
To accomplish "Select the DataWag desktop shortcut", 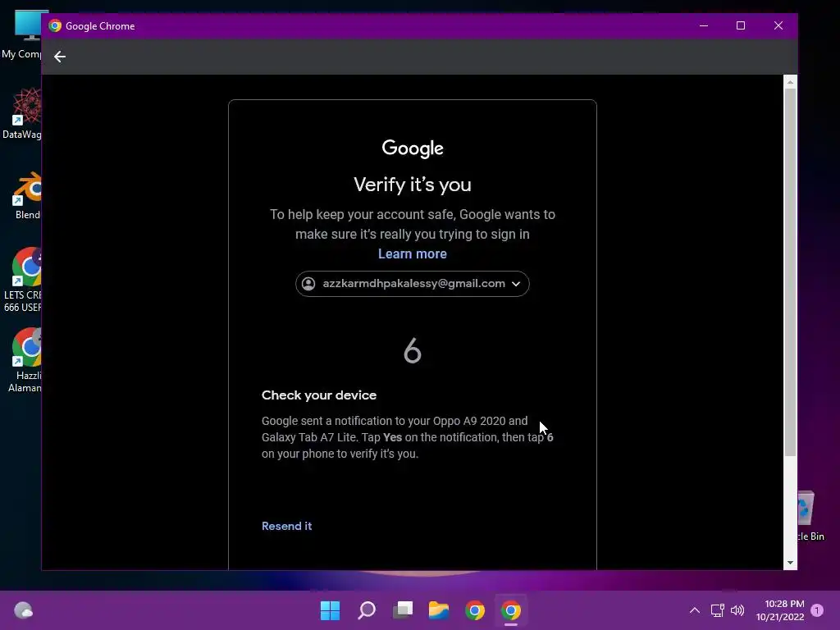I will (21, 113).
